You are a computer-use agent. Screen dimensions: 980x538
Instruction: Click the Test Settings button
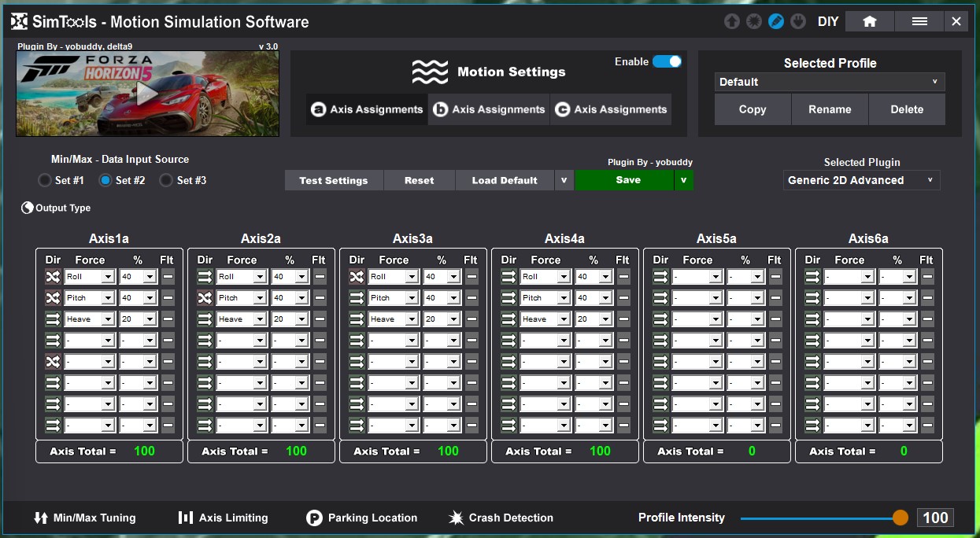pos(334,180)
